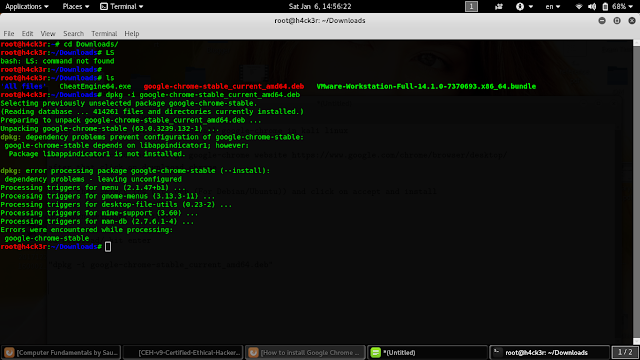The height and width of the screenshot is (360, 640).
Task: Click the screen recording camera icon in the top bar
Action: tap(498, 7)
